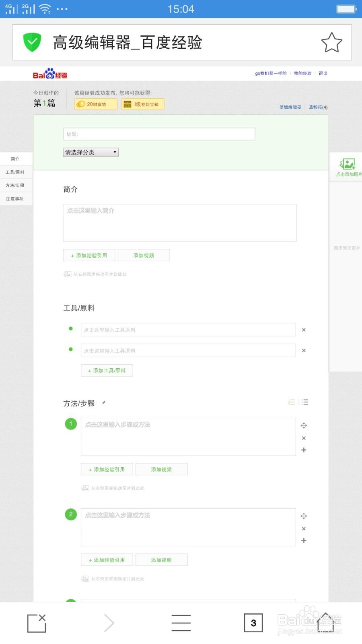This screenshot has height=644, width=362.
Task: Focus the step 2 text area
Action: pyautogui.click(x=188, y=527)
